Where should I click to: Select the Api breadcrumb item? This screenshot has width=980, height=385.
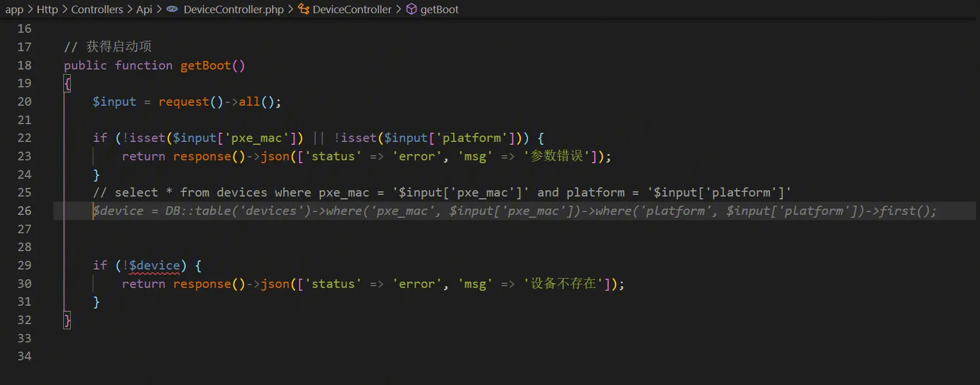pyautogui.click(x=144, y=9)
